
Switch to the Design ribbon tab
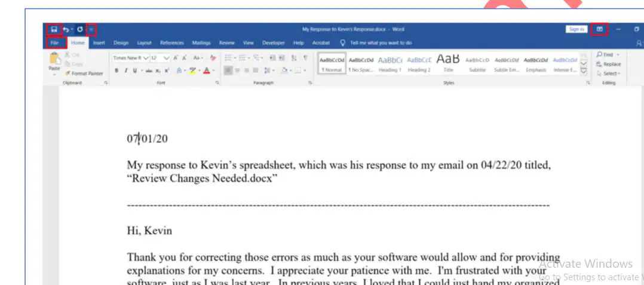pyautogui.click(x=121, y=42)
